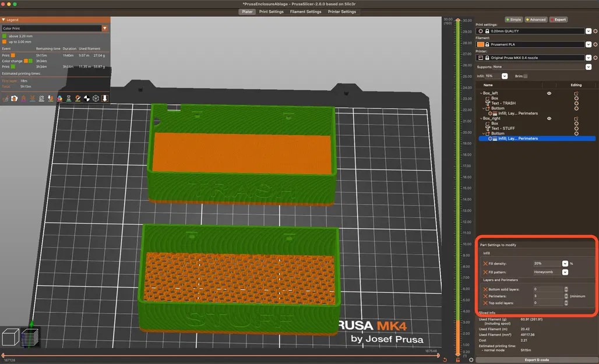Toggle Center of gravity black-white circle icon
Screen dimensions: 599x364
[x=87, y=98]
